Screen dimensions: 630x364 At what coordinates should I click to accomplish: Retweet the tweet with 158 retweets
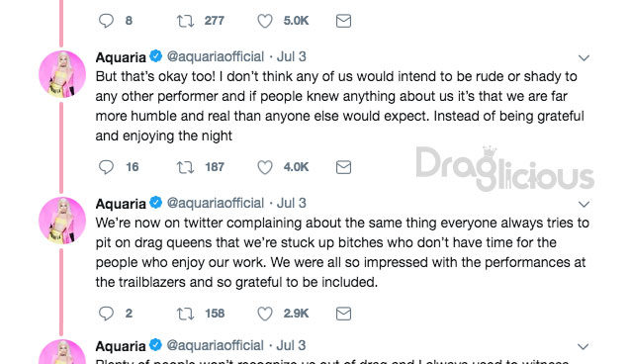(185, 314)
